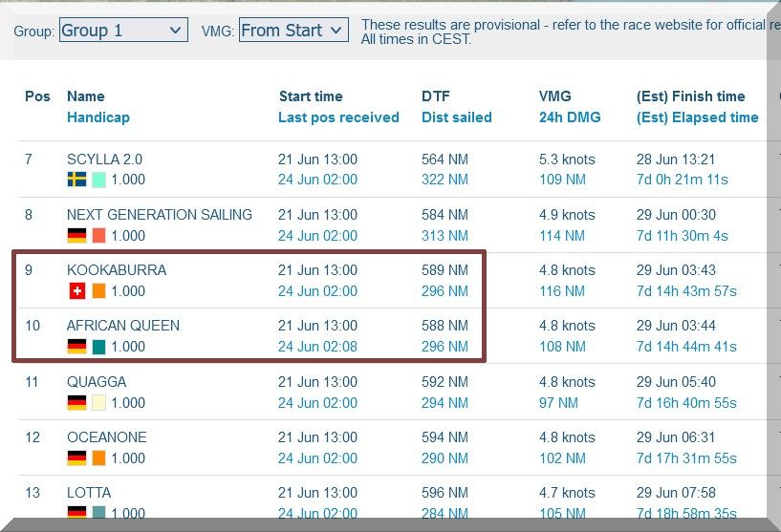This screenshot has width=781, height=532.
Task: Sort by Start time column header
Action: pyautogui.click(x=311, y=96)
